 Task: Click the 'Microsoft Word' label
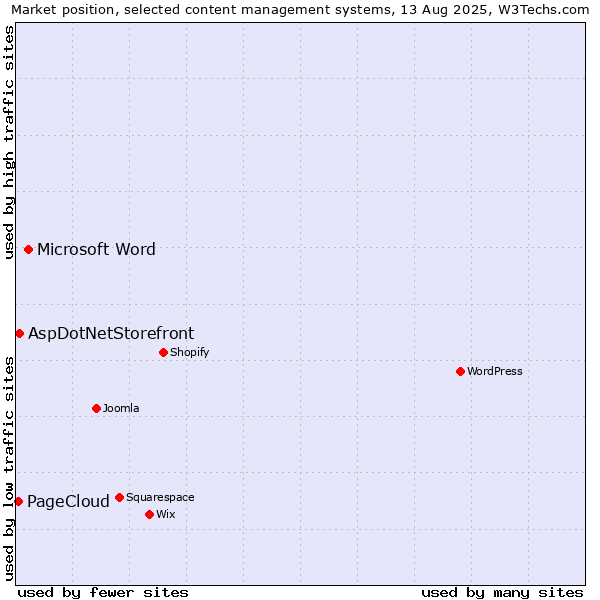pos(96,249)
